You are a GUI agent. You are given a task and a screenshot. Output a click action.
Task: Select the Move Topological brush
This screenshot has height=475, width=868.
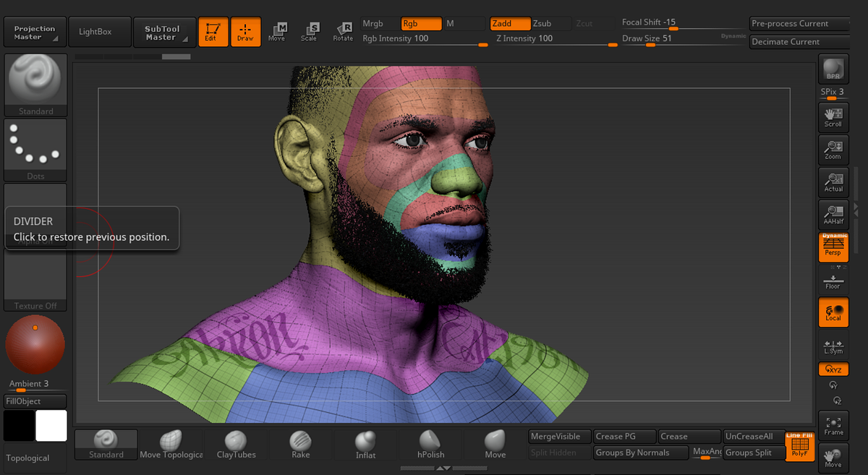171,445
